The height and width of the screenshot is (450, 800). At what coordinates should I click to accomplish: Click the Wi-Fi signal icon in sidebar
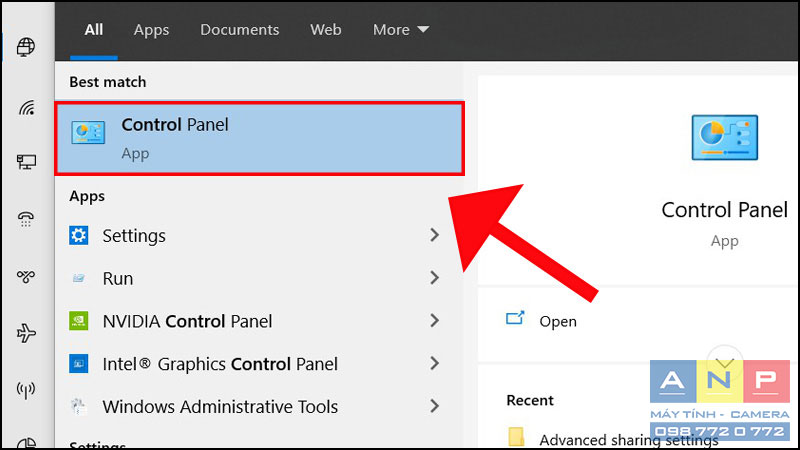(27, 108)
